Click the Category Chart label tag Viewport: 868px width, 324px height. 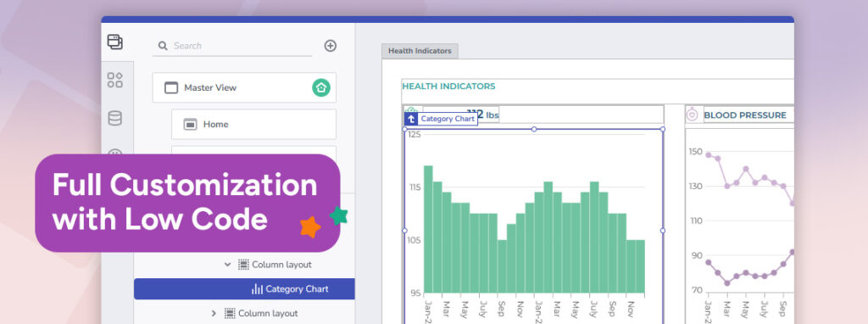[448, 119]
